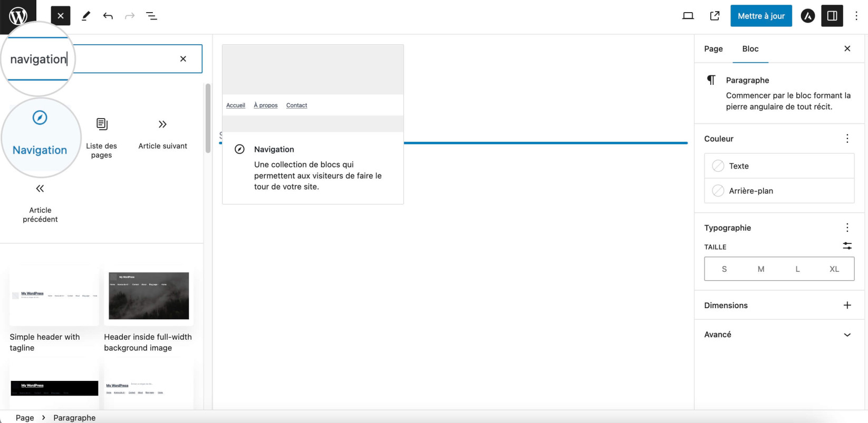The width and height of the screenshot is (868, 423).
Task: Open the document overview list view
Action: (152, 16)
